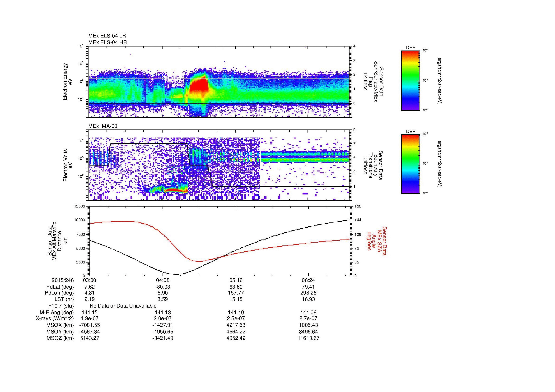Click the MSOY value 4564.22

coord(236,332)
